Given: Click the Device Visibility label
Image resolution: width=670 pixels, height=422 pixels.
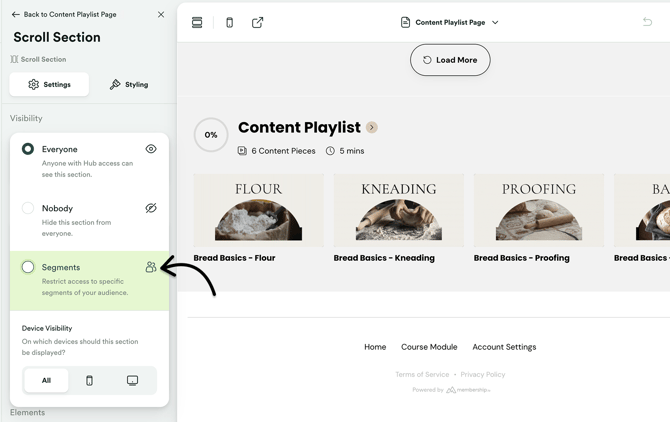Looking at the screenshot, I should click(x=47, y=328).
